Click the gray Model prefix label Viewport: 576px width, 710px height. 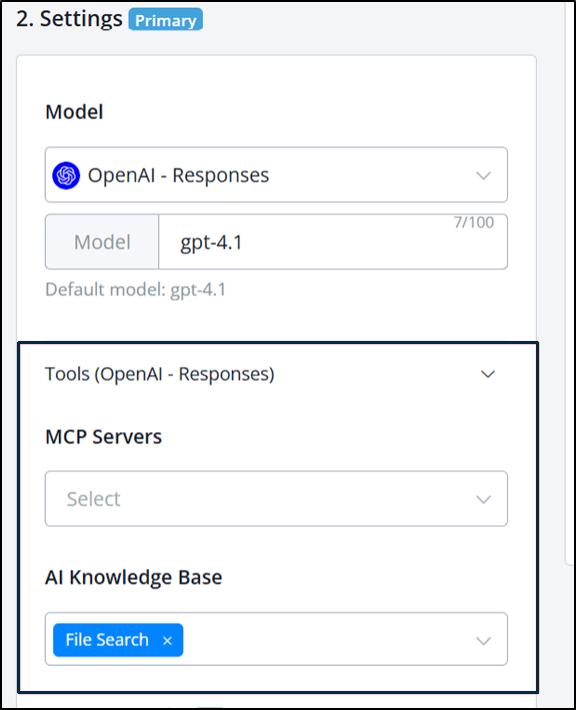point(102,242)
